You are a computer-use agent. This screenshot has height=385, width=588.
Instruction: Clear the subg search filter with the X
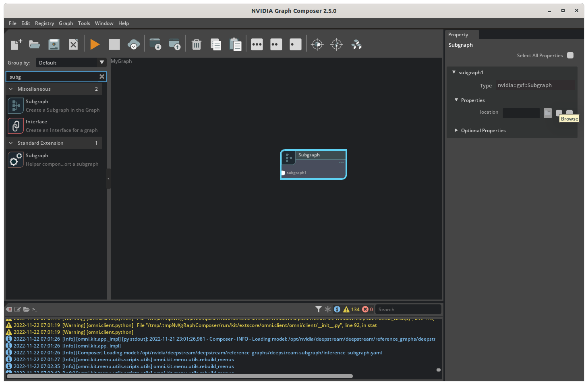102,77
